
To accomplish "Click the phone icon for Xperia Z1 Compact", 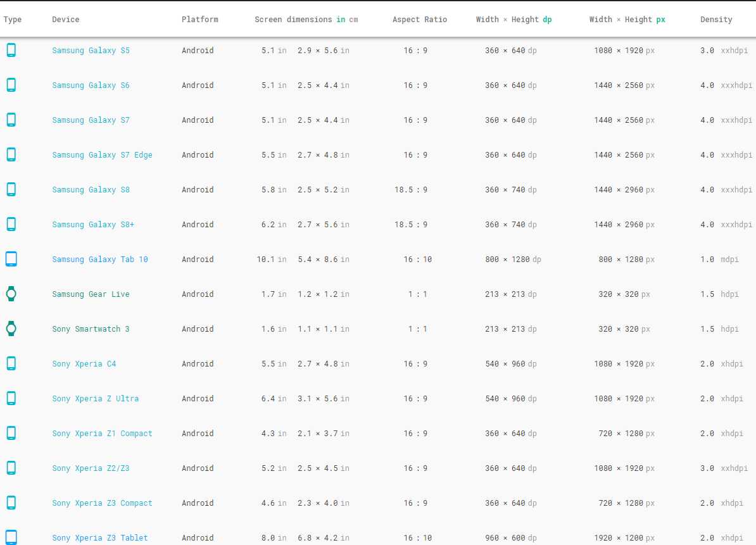I will click(x=11, y=433).
